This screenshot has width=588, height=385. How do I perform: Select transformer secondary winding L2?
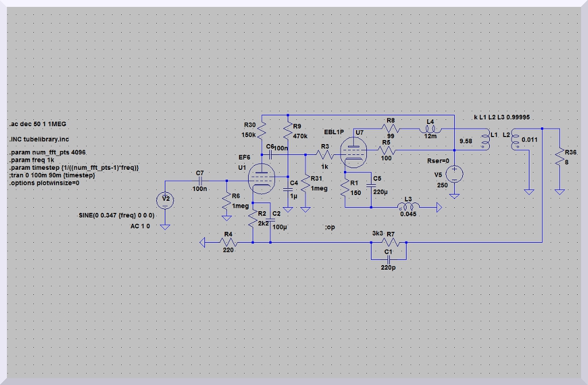[x=514, y=141]
